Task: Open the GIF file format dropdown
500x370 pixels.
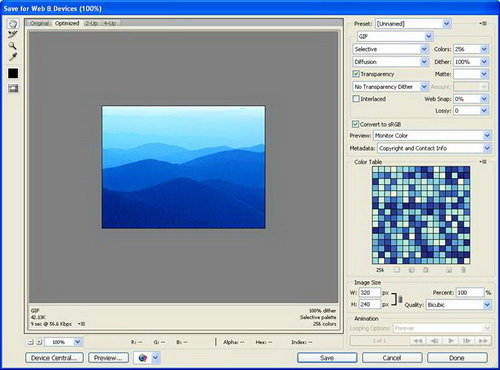Action: point(395,36)
